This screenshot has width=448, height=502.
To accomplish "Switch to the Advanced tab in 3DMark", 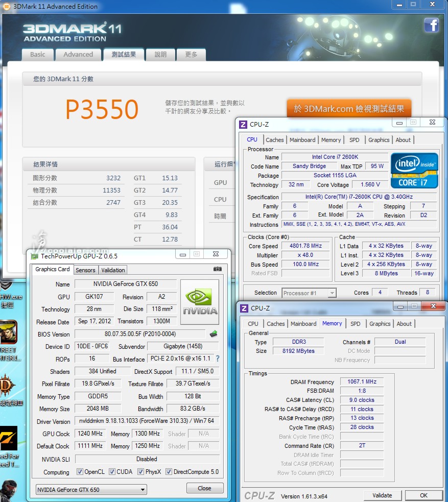I will tap(78, 55).
